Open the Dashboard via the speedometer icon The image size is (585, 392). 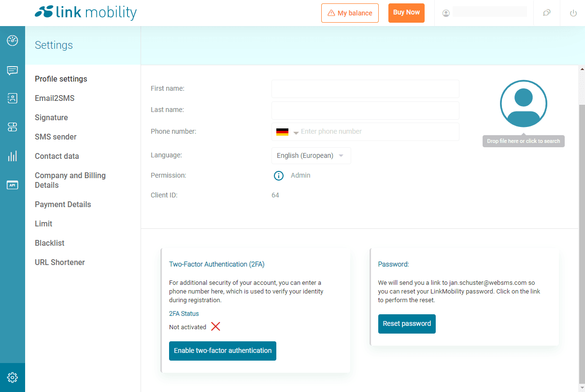13,41
